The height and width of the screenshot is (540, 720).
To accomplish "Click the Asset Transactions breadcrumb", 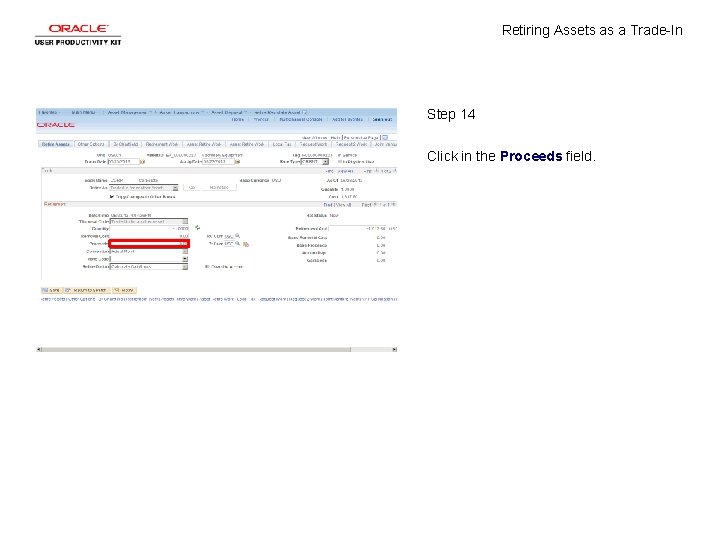I will pyautogui.click(x=180, y=112).
